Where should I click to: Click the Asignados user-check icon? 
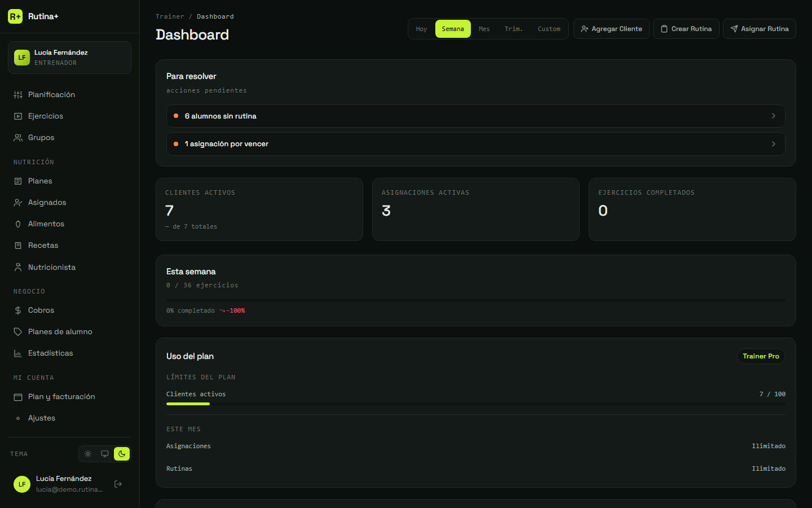click(18, 203)
